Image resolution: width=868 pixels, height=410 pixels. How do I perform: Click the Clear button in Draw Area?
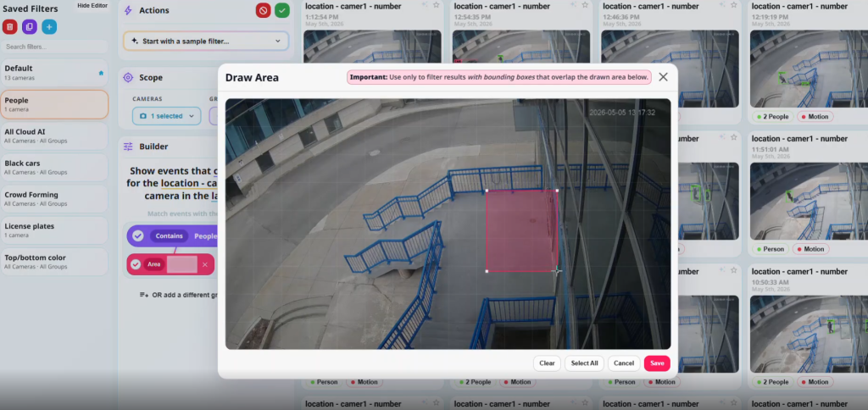547,363
